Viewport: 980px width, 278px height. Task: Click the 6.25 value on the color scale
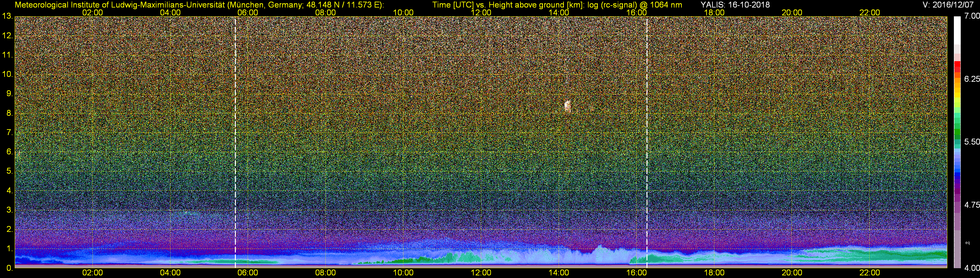972,79
